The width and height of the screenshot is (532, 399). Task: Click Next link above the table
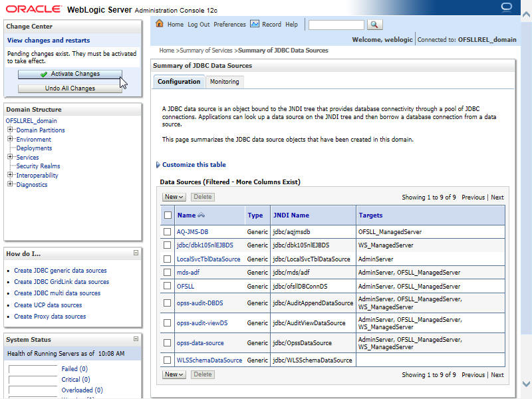tap(497, 197)
